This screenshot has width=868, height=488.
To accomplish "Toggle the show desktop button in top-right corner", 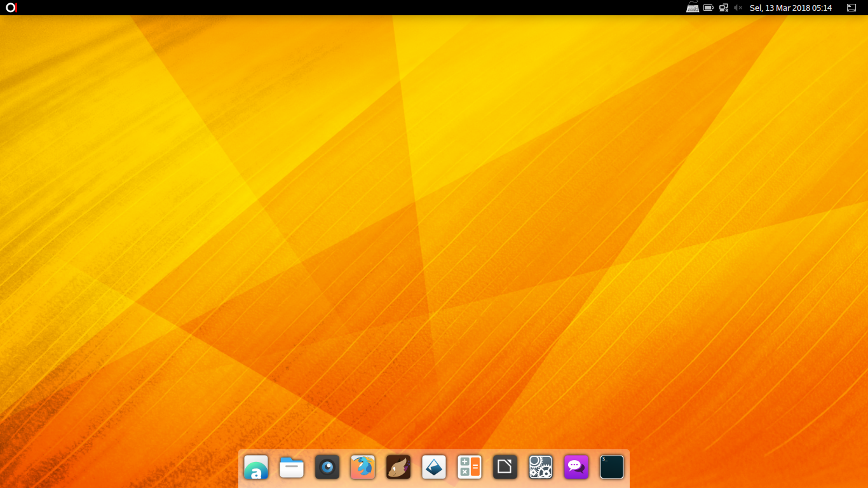I will click(x=851, y=8).
